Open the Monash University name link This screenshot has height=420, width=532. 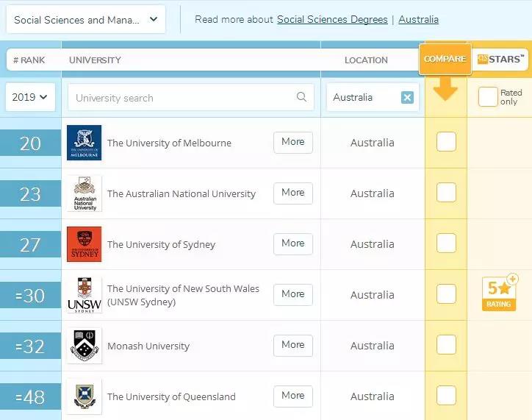click(x=148, y=346)
